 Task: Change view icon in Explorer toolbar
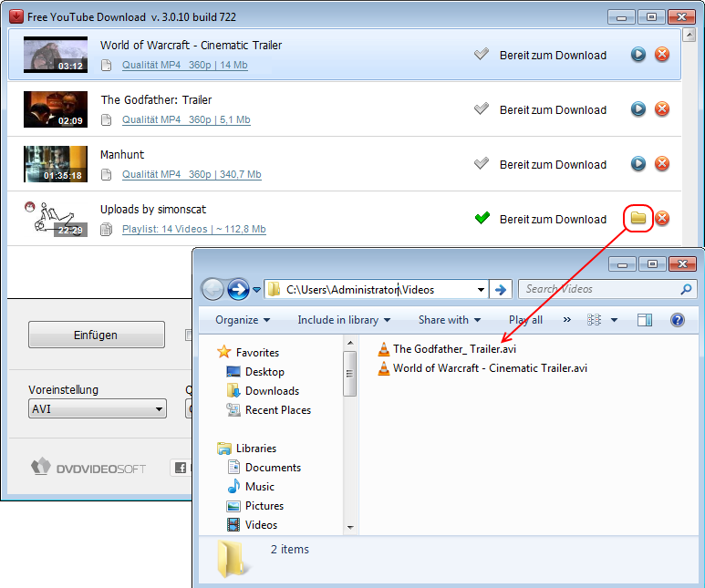pyautogui.click(x=594, y=320)
